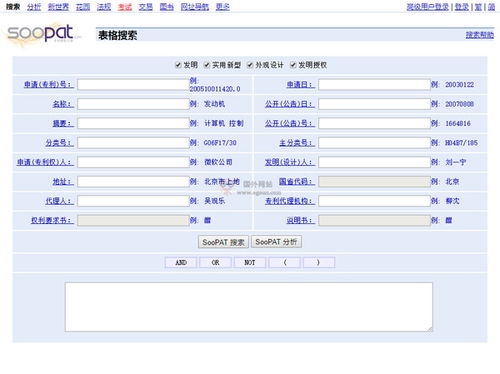500x374 pixels.
Task: Open the 分析 nav item
Action: pyautogui.click(x=34, y=7)
